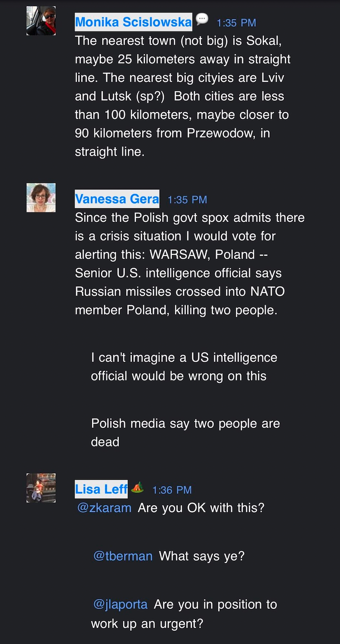
Task: Click the 1:35 PM timestamp on Vanessa's message
Action: tap(187, 199)
